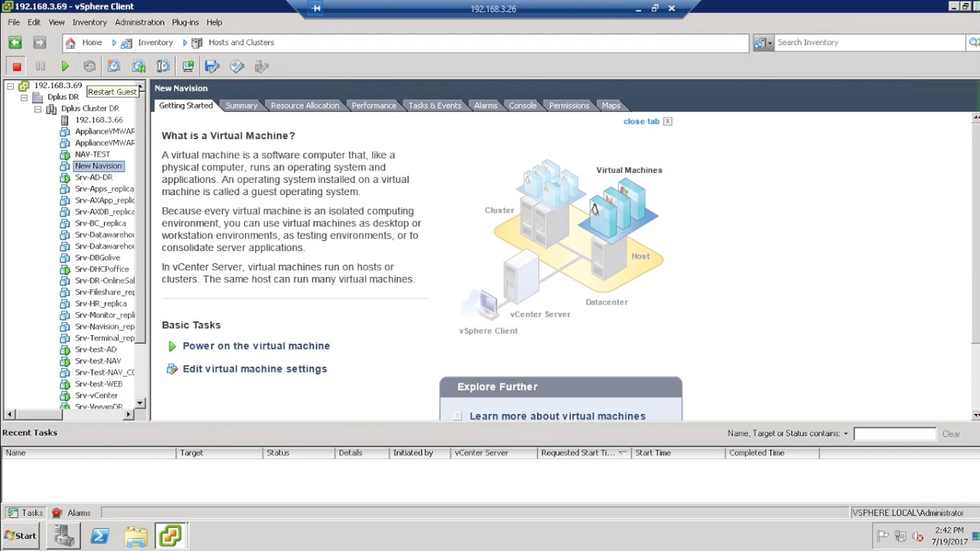Click the Alarms button in status bar
This screenshot has height=551, width=980.
coord(72,514)
